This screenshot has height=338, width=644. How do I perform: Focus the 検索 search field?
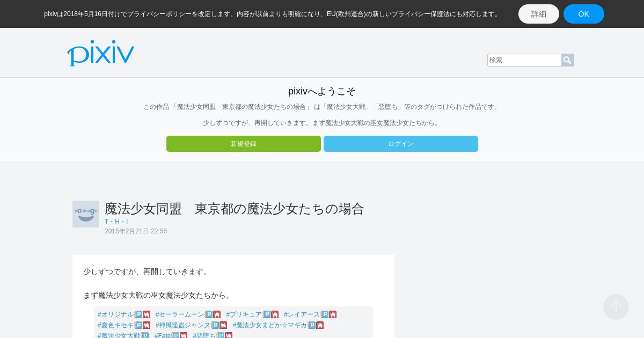click(x=524, y=60)
